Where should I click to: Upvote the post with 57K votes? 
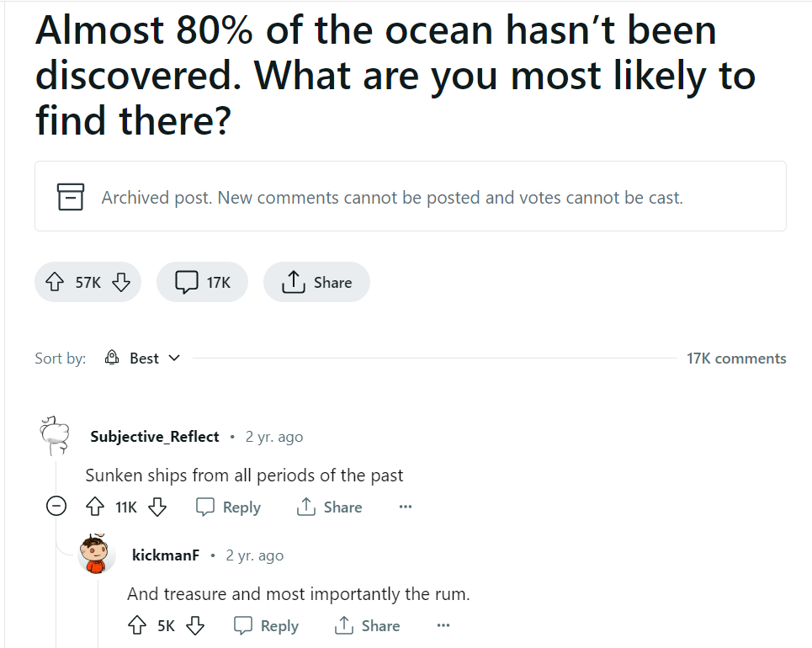point(56,283)
